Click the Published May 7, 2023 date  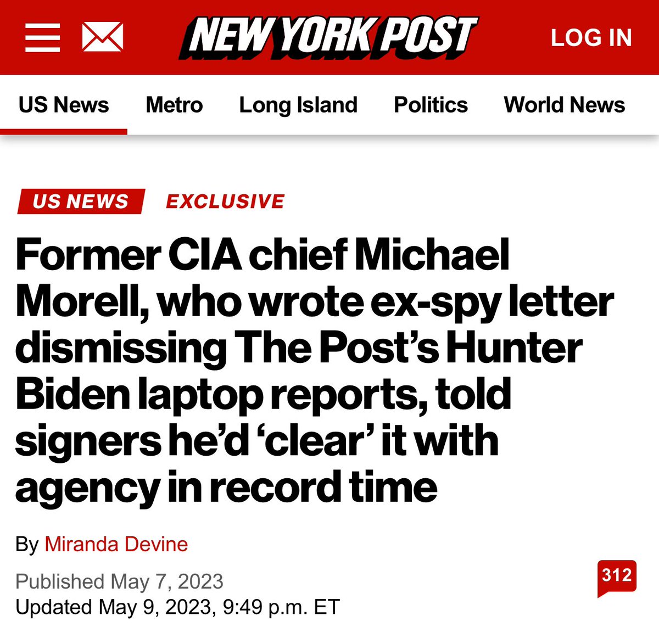119,581
